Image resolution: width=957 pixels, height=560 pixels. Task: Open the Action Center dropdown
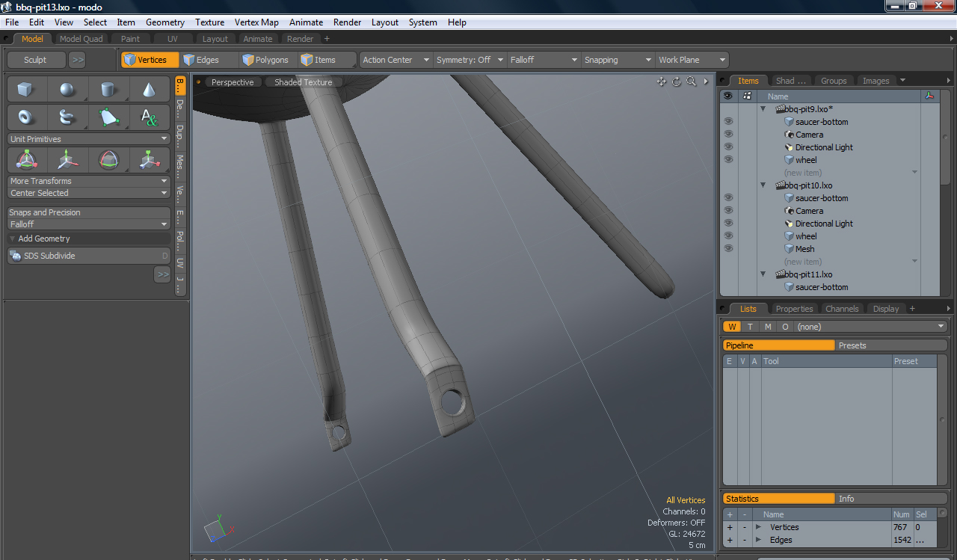(396, 60)
